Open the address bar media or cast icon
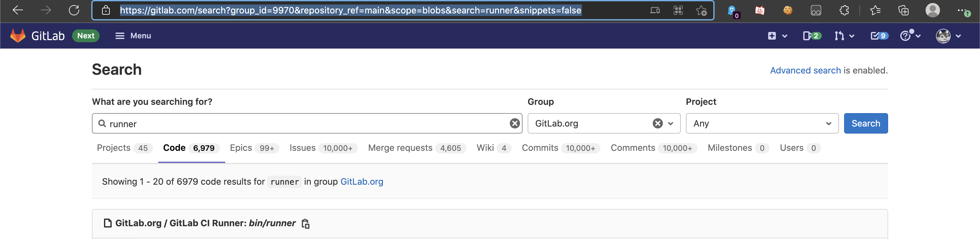980x239 pixels. [x=654, y=10]
